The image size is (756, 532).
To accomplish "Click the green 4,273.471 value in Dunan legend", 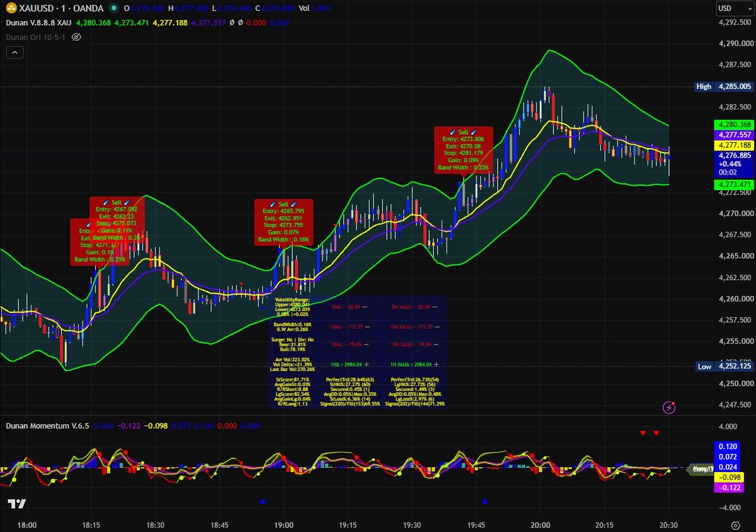I will point(131,22).
